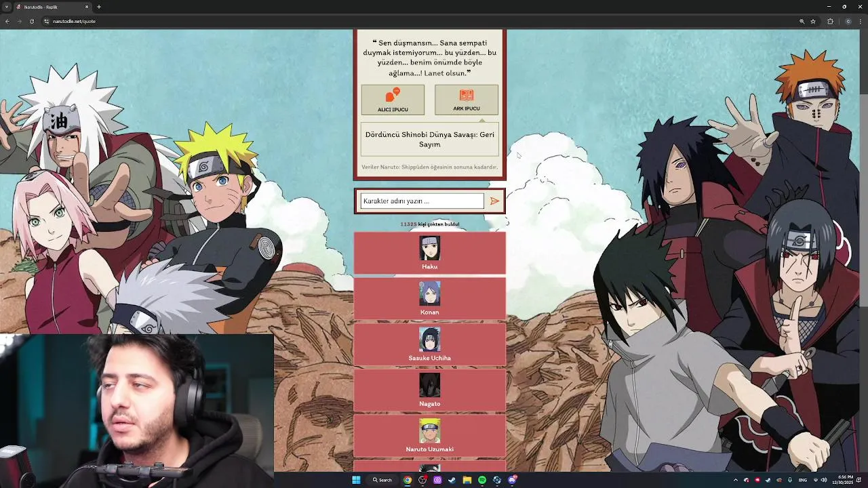Open the browser zoom magnifier icon
868x488 pixels.
(802, 21)
